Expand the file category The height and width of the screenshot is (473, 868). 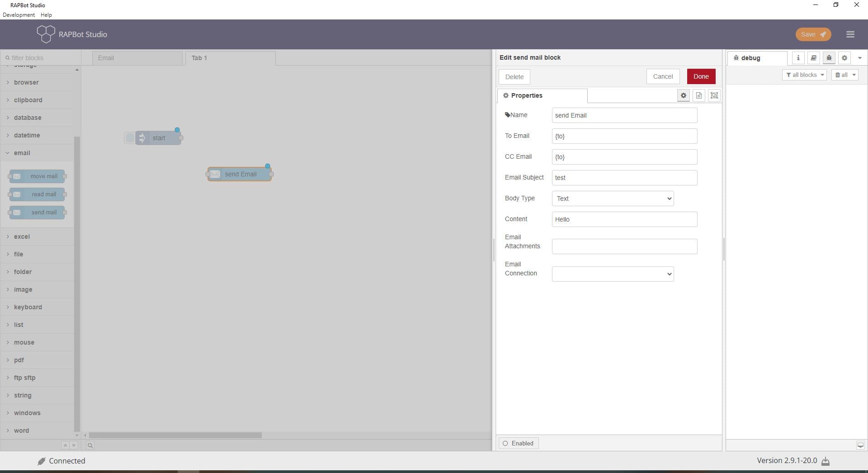tap(36, 254)
